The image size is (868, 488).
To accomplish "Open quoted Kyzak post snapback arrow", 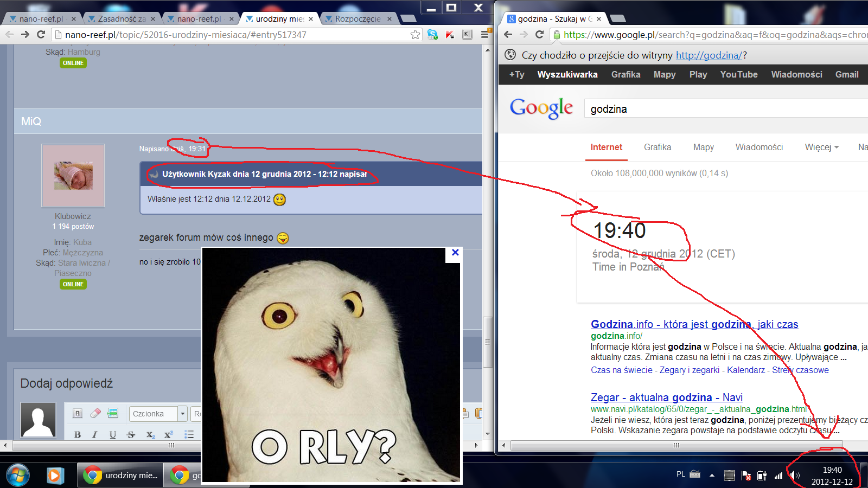I will tap(154, 174).
